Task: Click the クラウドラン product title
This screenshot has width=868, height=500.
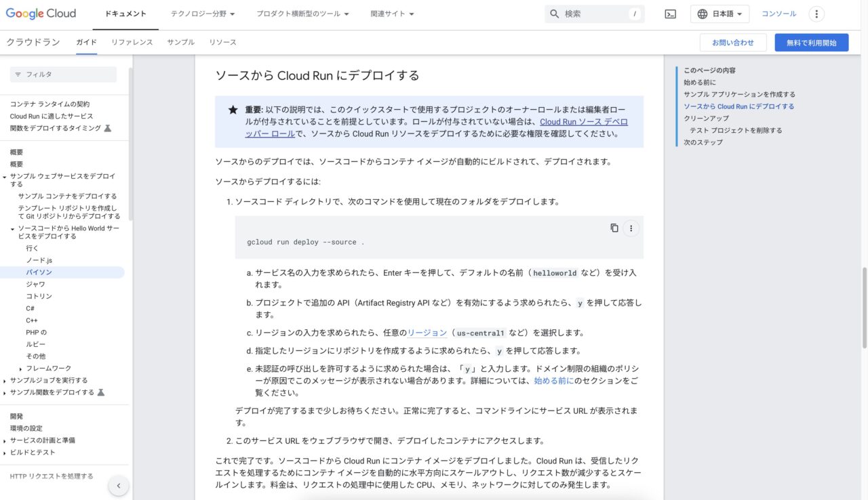Action: tap(33, 42)
